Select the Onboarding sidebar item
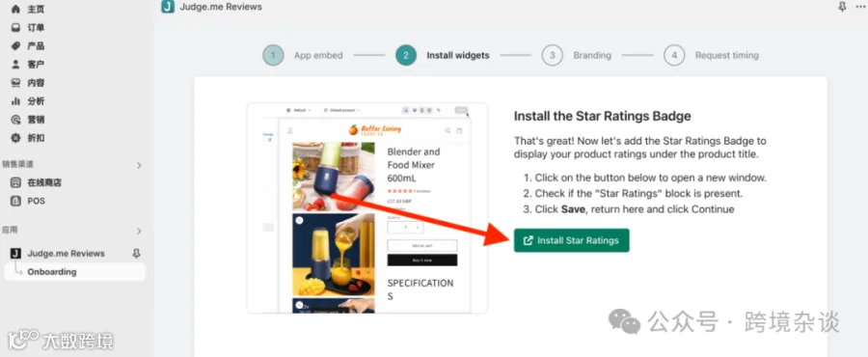 [74, 272]
